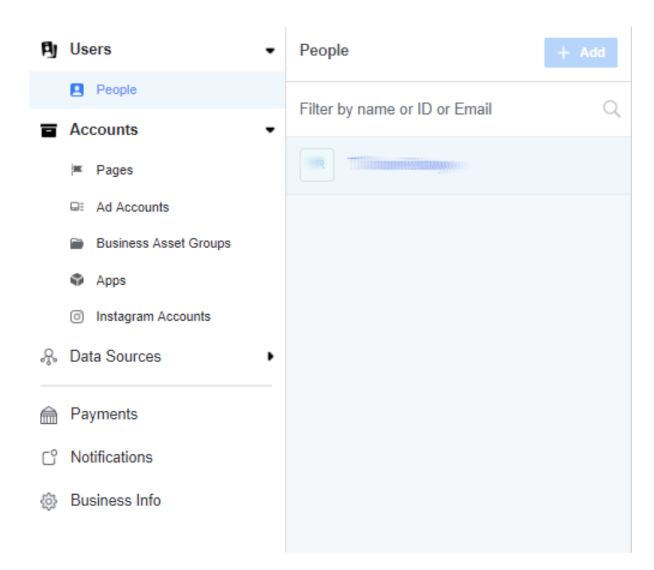Screen dimensions: 654x570
Task: Expand the Data Sources arrow
Action: [269, 357]
